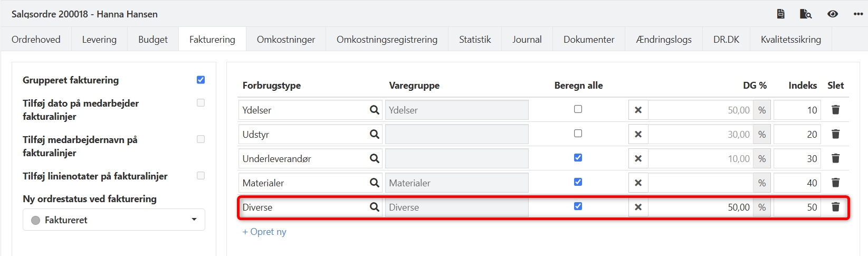Delete the Diverse row with trash icon
Screen dimensions: 868x256
coord(835,207)
